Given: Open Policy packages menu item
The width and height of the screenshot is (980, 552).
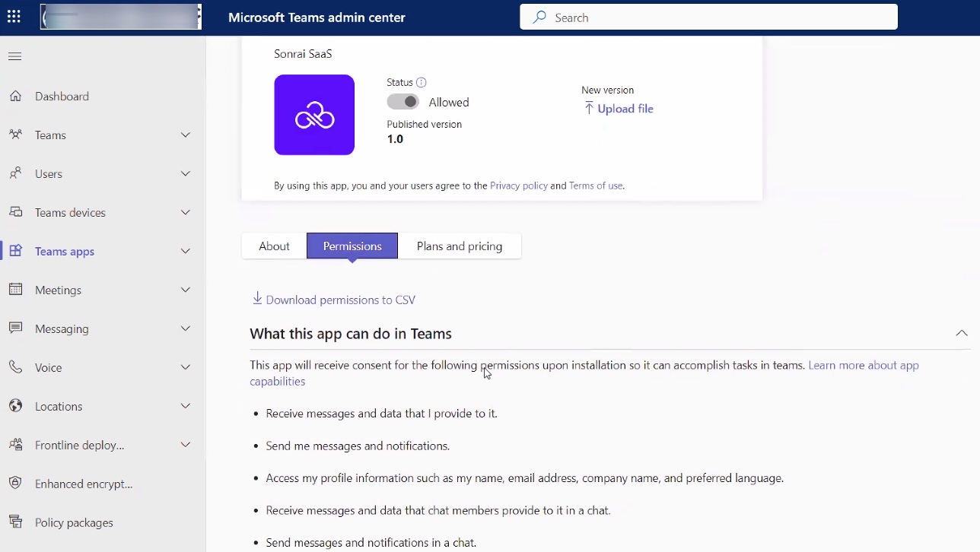Looking at the screenshot, I should pos(74,522).
